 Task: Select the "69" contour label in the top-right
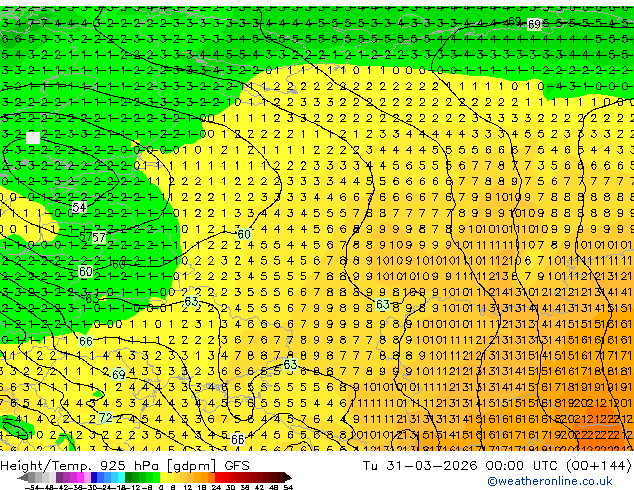tap(534, 25)
